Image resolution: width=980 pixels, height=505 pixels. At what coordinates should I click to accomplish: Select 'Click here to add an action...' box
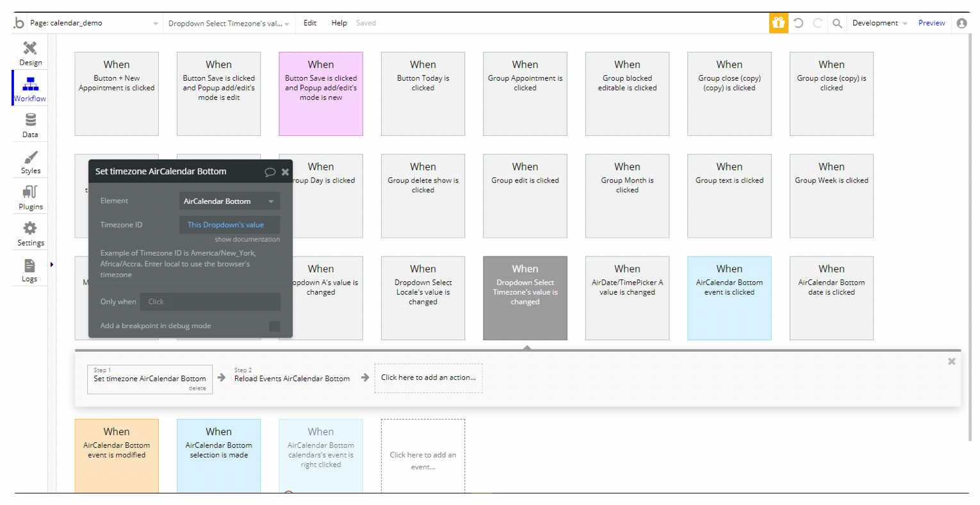[429, 378]
